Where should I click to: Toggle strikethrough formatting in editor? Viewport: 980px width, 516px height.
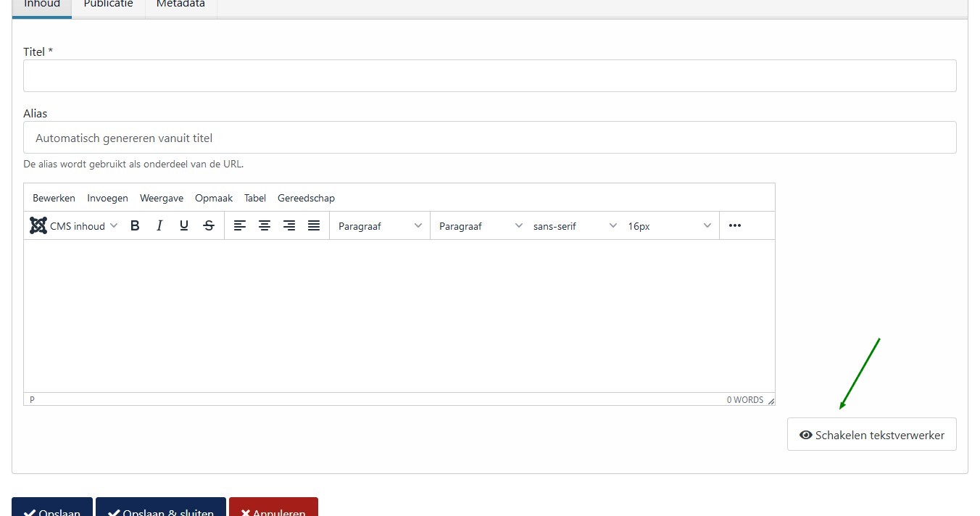209,226
